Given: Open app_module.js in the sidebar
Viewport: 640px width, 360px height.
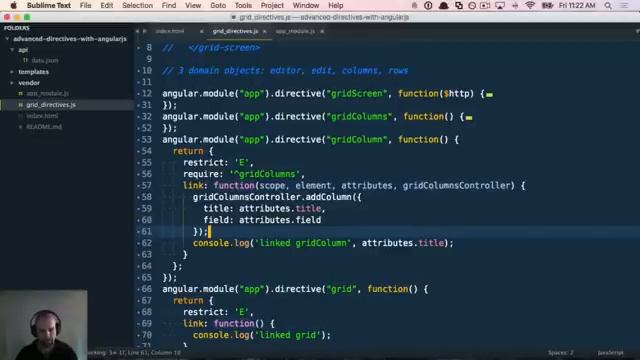Looking at the screenshot, I should pos(47,93).
